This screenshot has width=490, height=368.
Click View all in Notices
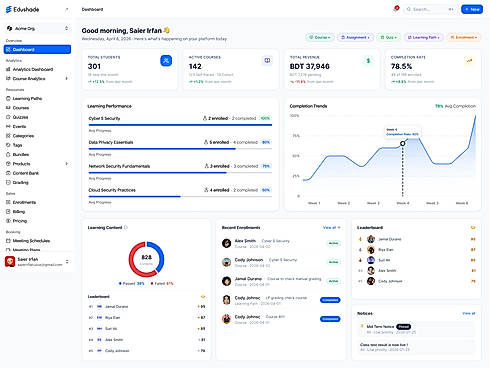[468, 313]
